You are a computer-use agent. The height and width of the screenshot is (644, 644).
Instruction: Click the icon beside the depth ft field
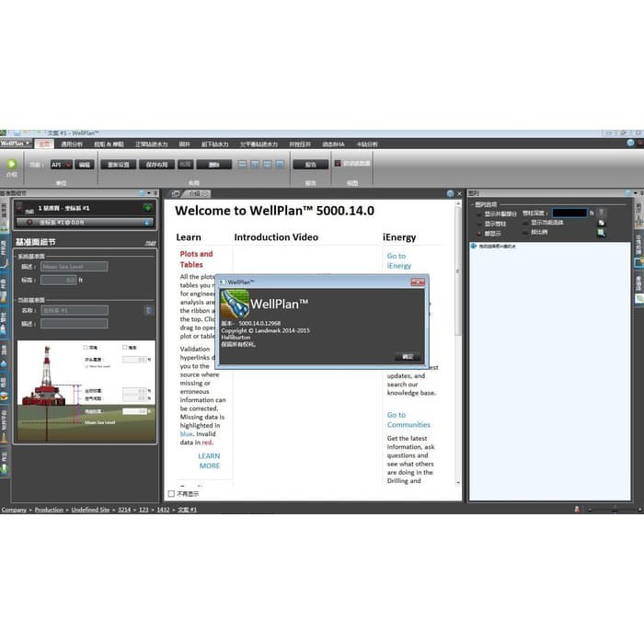click(602, 213)
